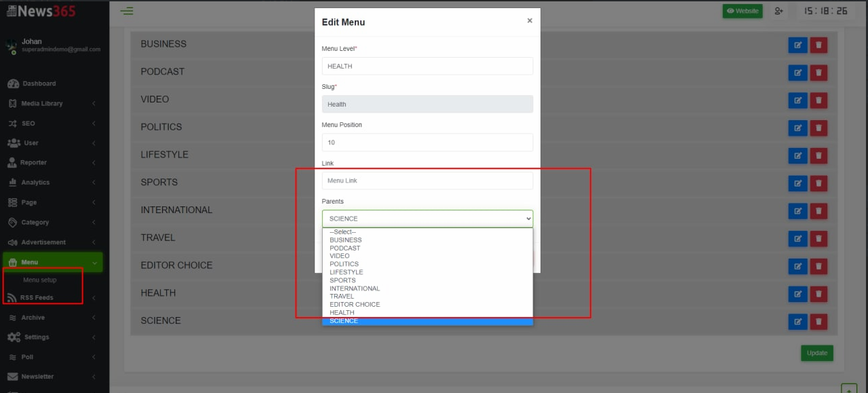
Task: Go to Dashboard in sidebar
Action: click(x=52, y=84)
